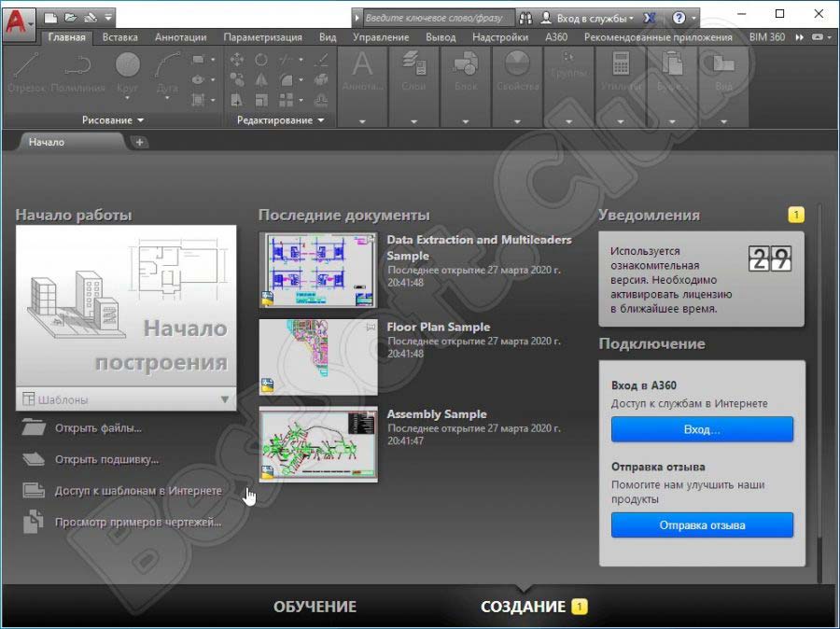Select the Offset edit tool
The height and width of the screenshot is (629, 840).
321,100
